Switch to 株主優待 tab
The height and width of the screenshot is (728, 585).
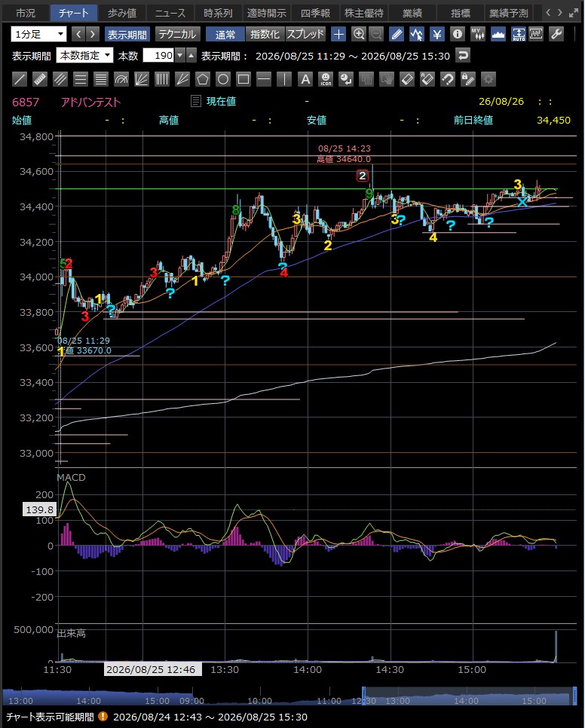tap(364, 13)
